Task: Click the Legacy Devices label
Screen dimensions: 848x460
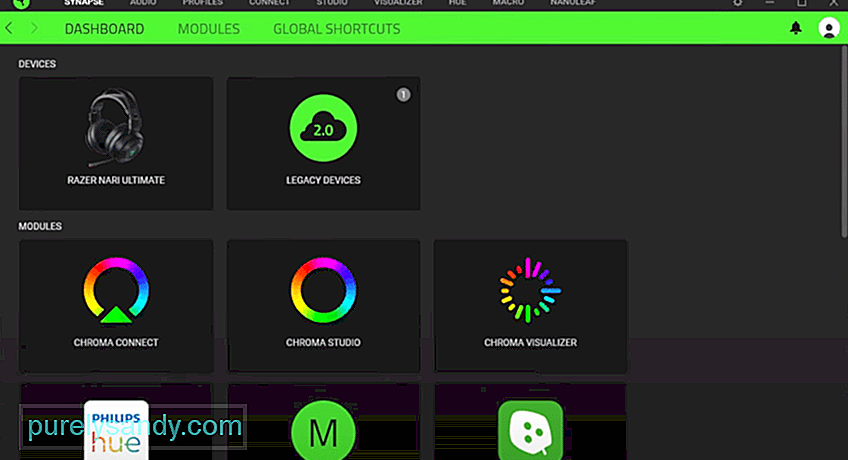Action: click(x=323, y=180)
